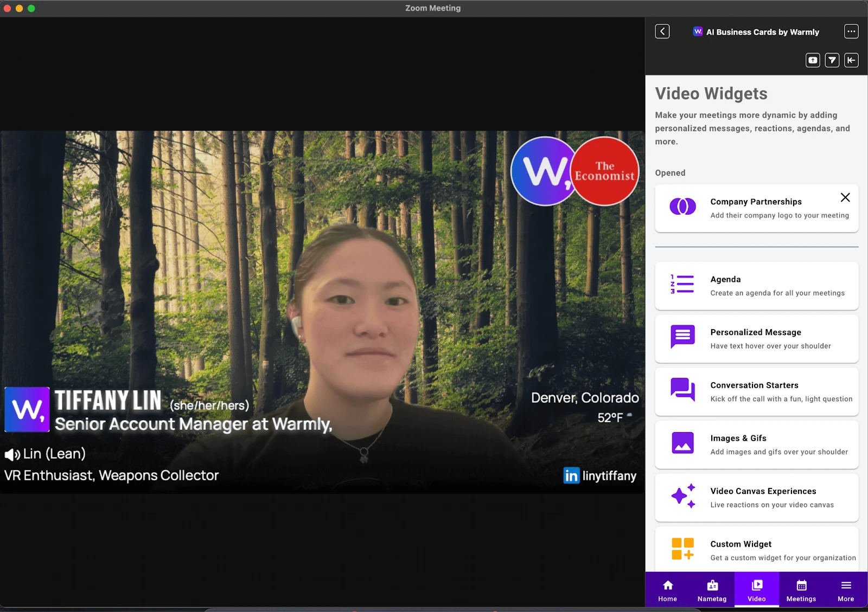Click the AI Business Cards by Warmly title
Viewport: 868px width, 612px height.
click(x=762, y=32)
